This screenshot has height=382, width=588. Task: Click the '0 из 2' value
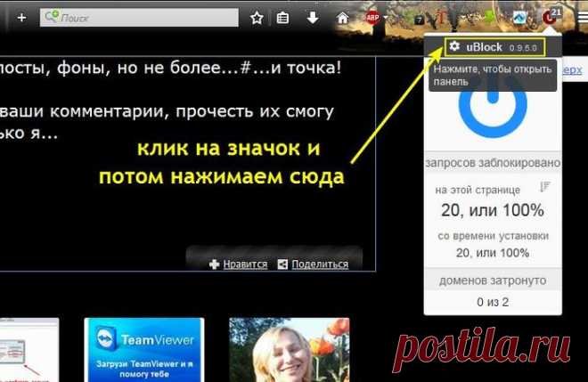493,302
